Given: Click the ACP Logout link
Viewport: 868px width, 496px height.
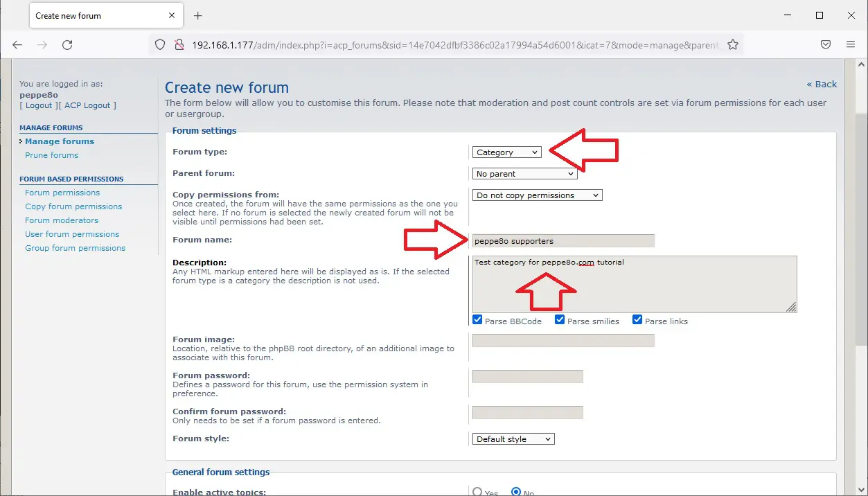Looking at the screenshot, I should (88, 105).
